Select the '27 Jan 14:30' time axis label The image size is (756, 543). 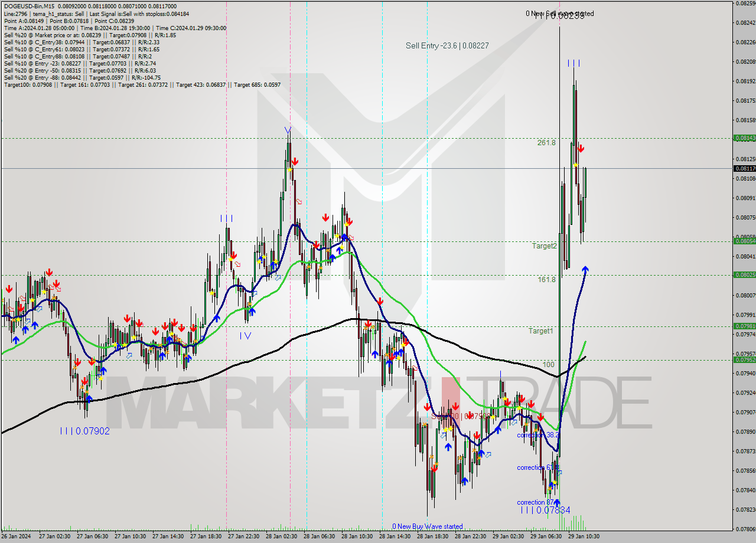(x=168, y=537)
